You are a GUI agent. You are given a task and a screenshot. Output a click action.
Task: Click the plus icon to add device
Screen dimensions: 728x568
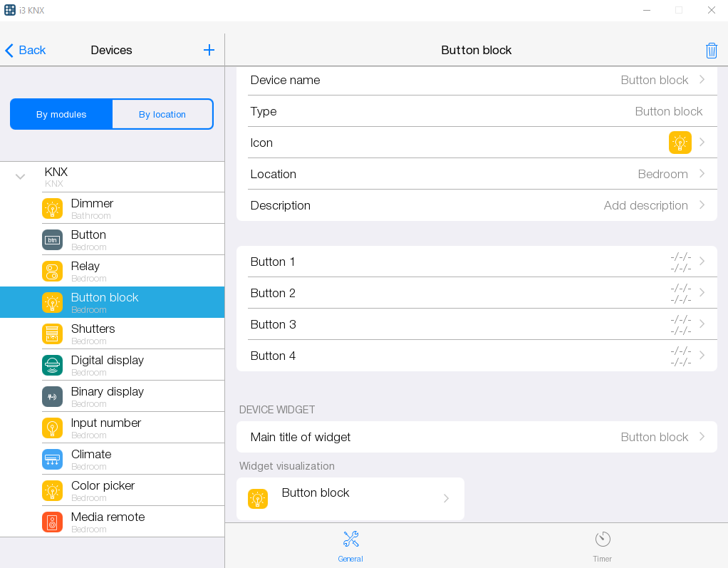click(x=209, y=50)
